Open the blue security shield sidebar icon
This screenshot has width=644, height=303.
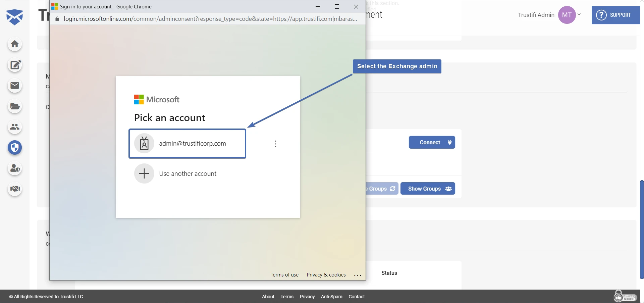(15, 148)
